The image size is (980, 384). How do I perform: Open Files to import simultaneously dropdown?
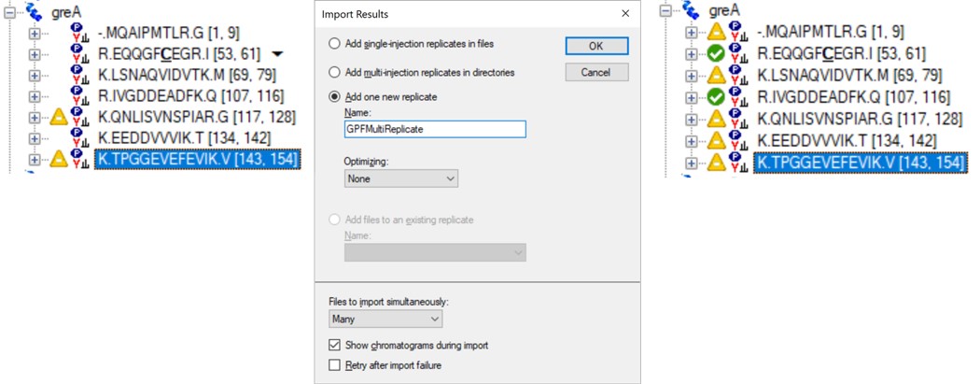[x=385, y=319]
